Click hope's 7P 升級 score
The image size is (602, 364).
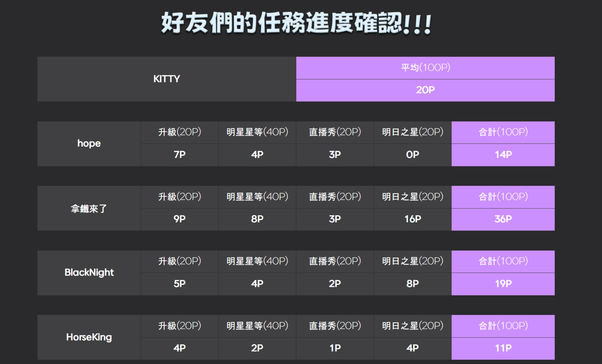pyautogui.click(x=179, y=155)
